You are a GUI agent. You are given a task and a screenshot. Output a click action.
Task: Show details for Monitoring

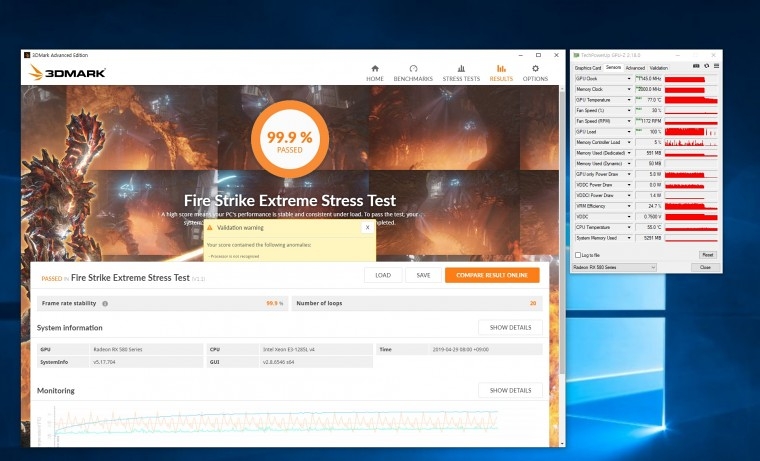[x=510, y=390]
